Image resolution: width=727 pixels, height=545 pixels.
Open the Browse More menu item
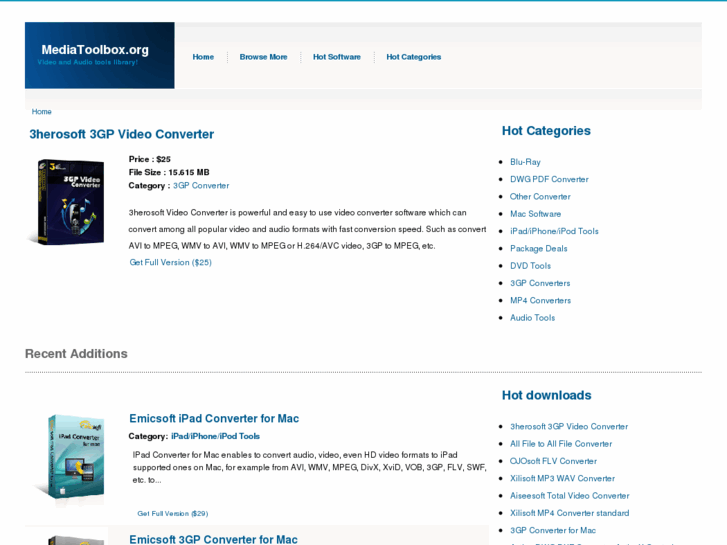263,57
